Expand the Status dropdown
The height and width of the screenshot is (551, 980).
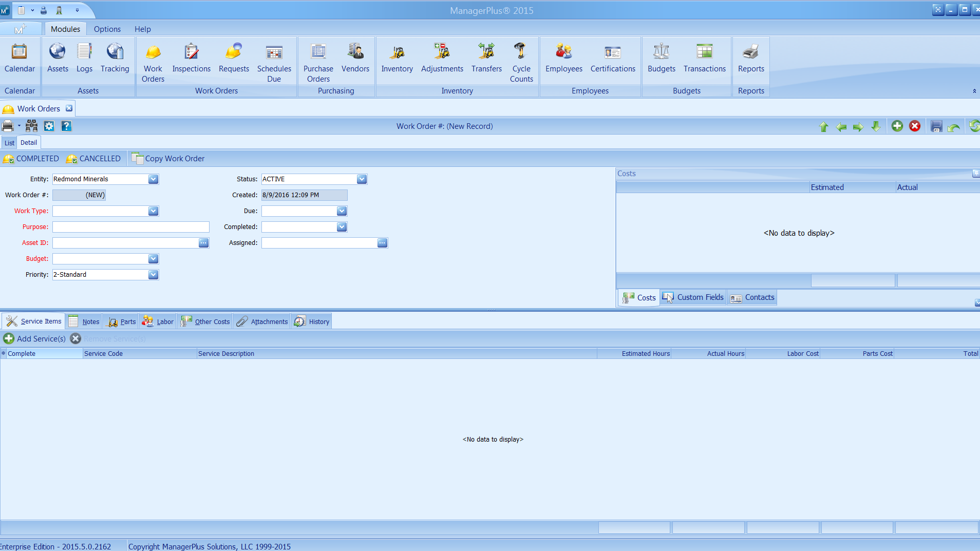(362, 179)
